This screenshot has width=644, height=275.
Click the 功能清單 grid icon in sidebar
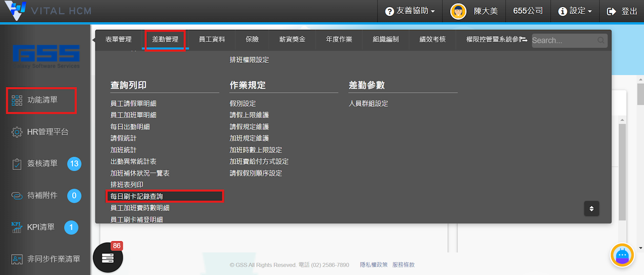click(x=17, y=100)
